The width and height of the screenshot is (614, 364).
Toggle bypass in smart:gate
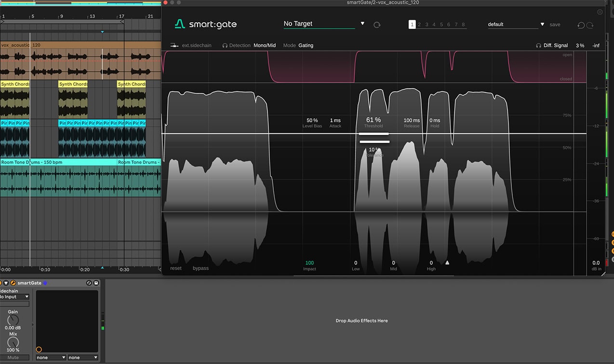tap(200, 268)
